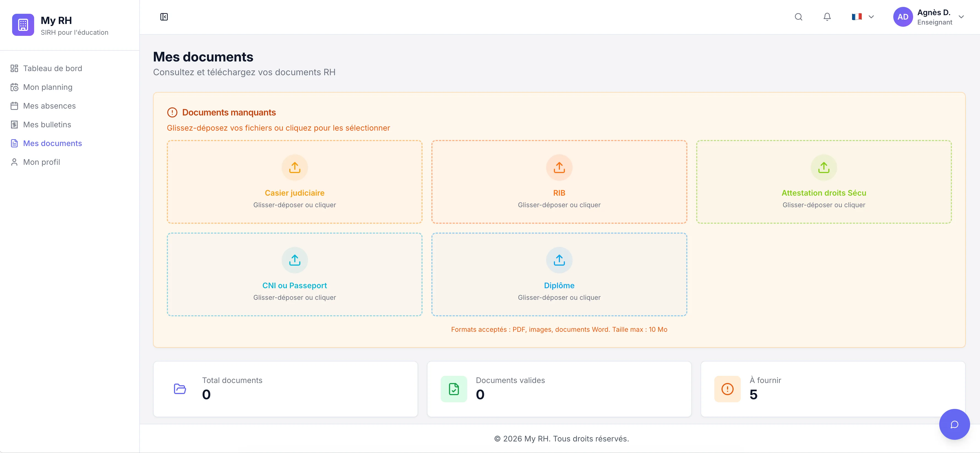This screenshot has width=980, height=453.
Task: Click the Total documents folder icon
Action: pos(180,389)
